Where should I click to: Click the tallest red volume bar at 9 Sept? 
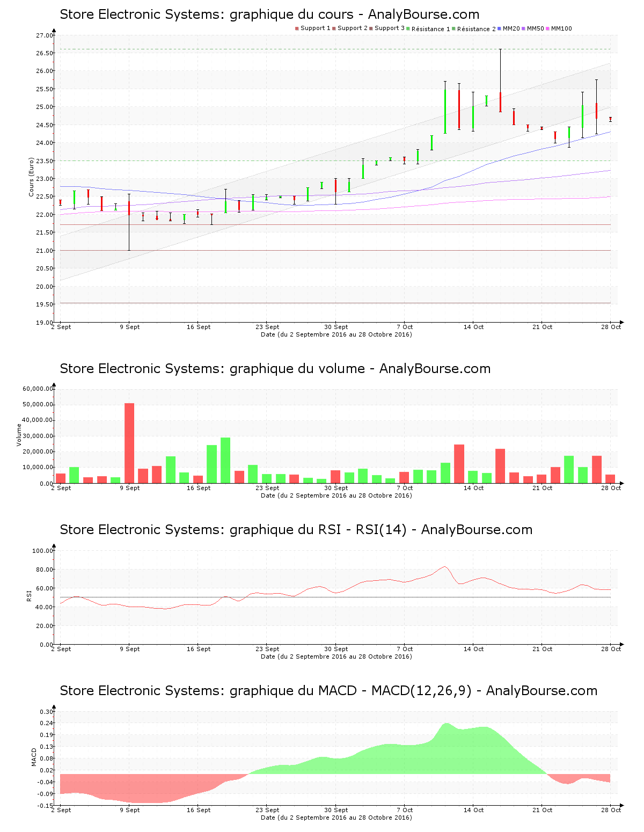coord(129,443)
